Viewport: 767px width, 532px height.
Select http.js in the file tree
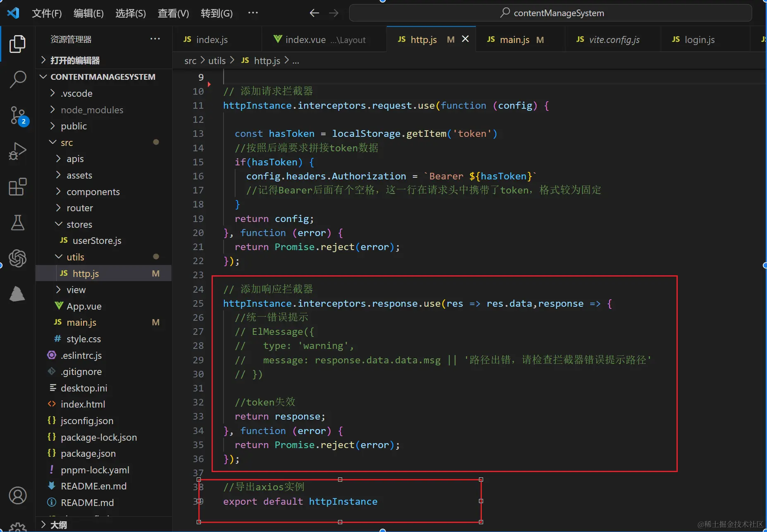(103, 273)
